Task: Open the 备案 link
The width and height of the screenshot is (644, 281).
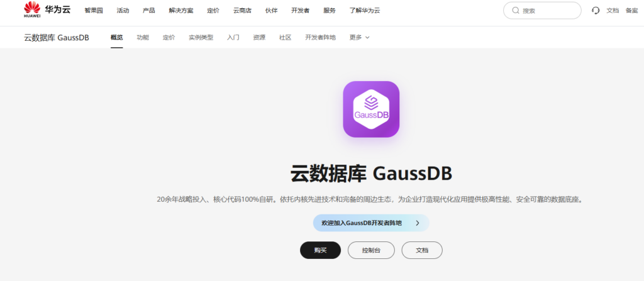Action: tap(631, 11)
